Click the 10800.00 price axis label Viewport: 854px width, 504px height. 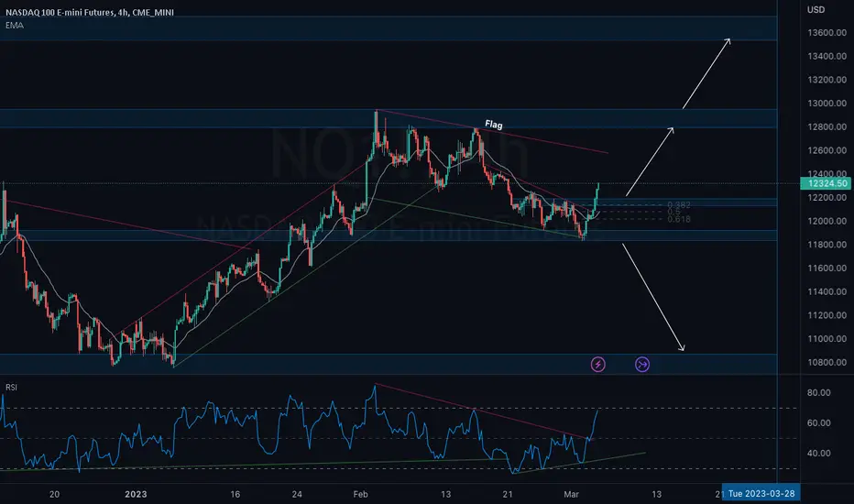(x=827, y=362)
